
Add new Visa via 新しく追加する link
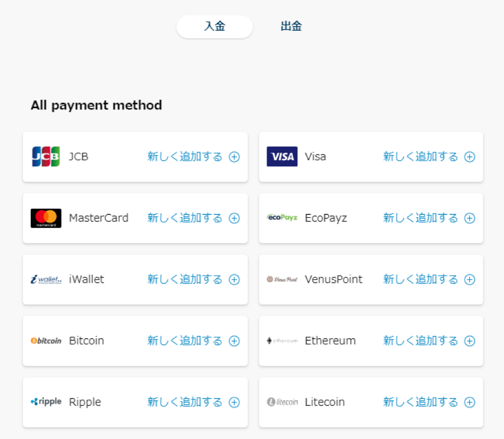[x=420, y=157]
